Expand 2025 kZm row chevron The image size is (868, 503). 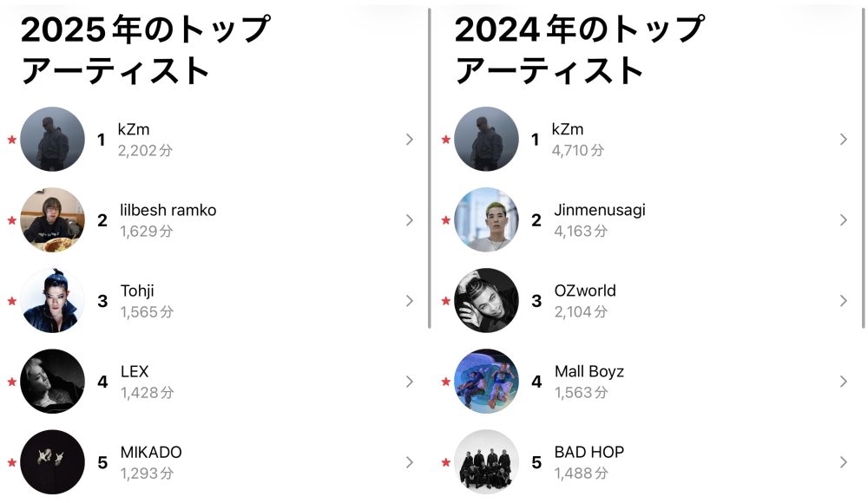[409, 140]
